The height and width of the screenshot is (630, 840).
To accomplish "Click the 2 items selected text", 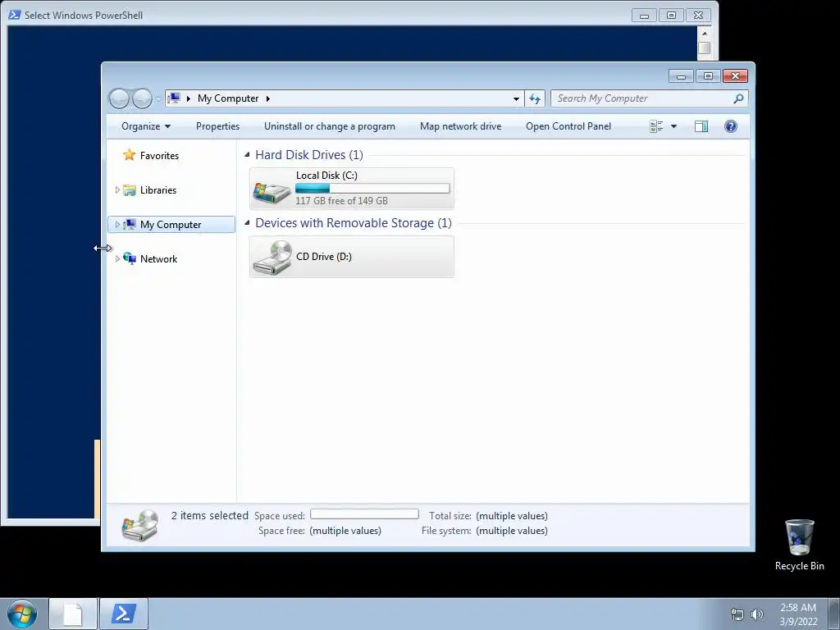I will [x=209, y=515].
